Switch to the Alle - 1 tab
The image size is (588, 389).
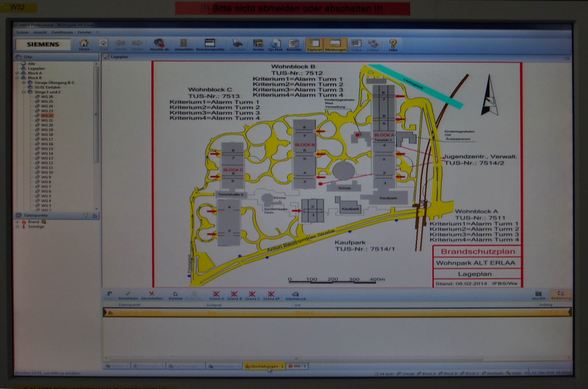pyautogui.click(x=297, y=366)
